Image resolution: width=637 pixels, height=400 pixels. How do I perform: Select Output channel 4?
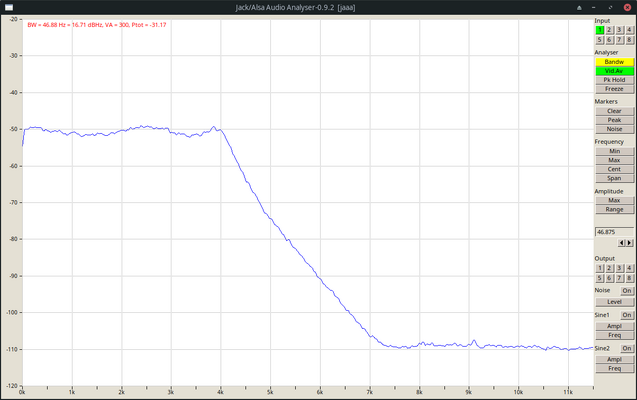pyautogui.click(x=629, y=268)
